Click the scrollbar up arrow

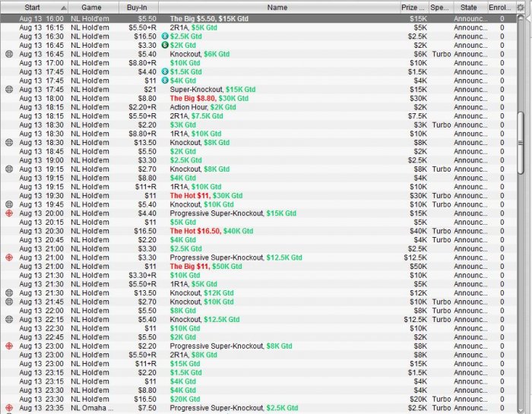pyautogui.click(x=521, y=18)
